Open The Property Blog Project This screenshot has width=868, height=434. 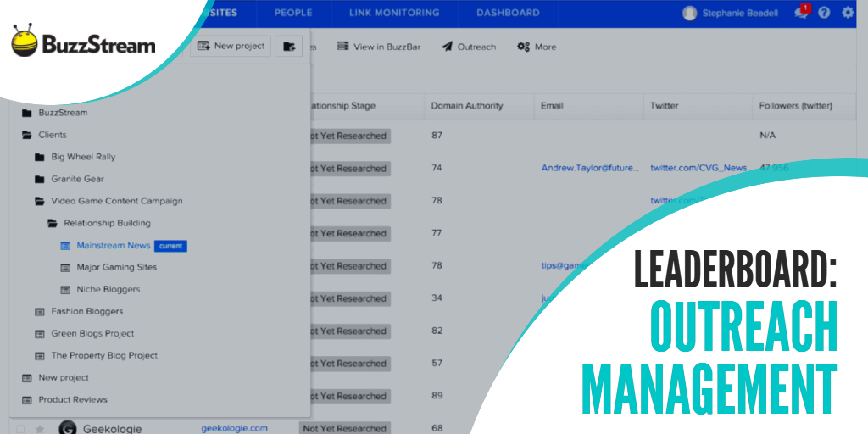tap(104, 356)
